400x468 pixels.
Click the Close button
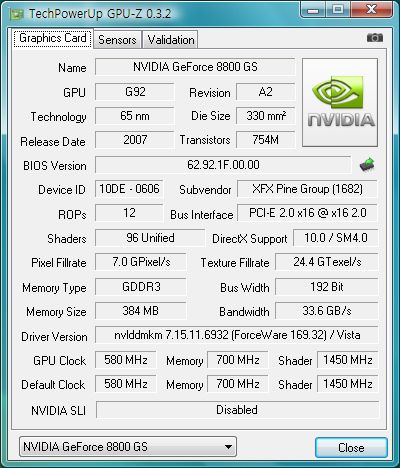pyautogui.click(x=351, y=447)
